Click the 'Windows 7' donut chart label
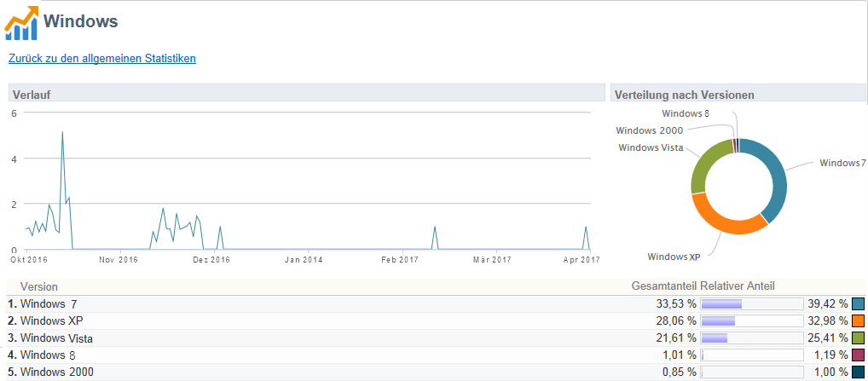 (x=842, y=163)
